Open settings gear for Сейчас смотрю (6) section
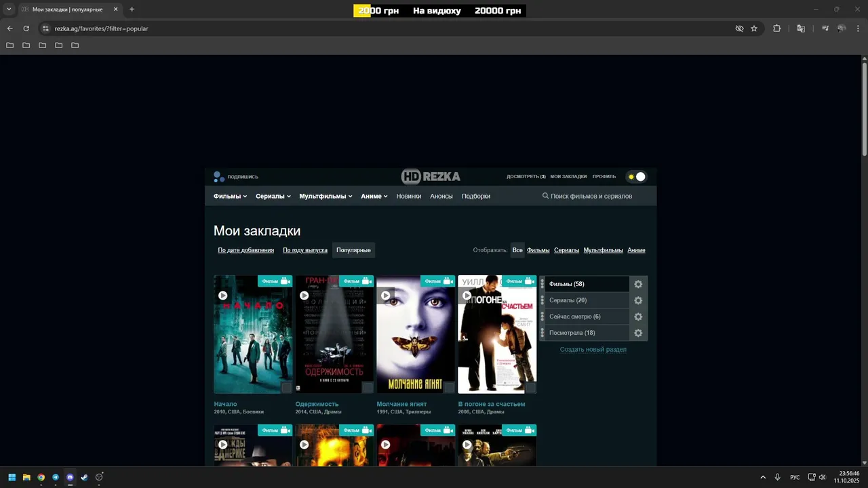The width and height of the screenshot is (868, 488). pos(638,317)
